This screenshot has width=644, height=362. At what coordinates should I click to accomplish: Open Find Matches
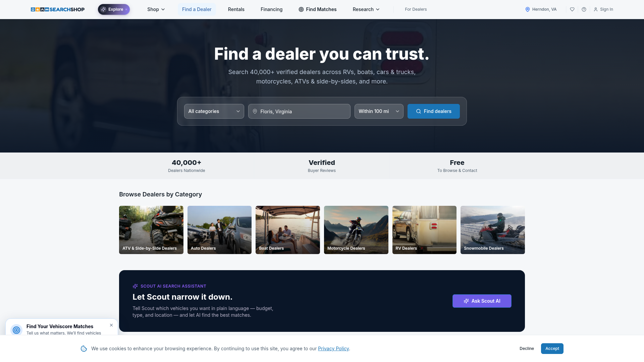click(317, 9)
